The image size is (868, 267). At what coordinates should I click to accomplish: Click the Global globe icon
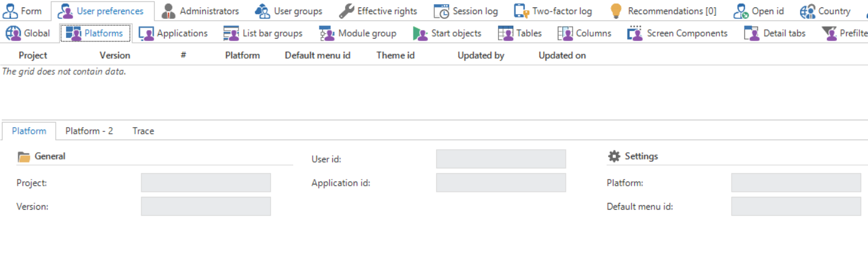click(13, 34)
